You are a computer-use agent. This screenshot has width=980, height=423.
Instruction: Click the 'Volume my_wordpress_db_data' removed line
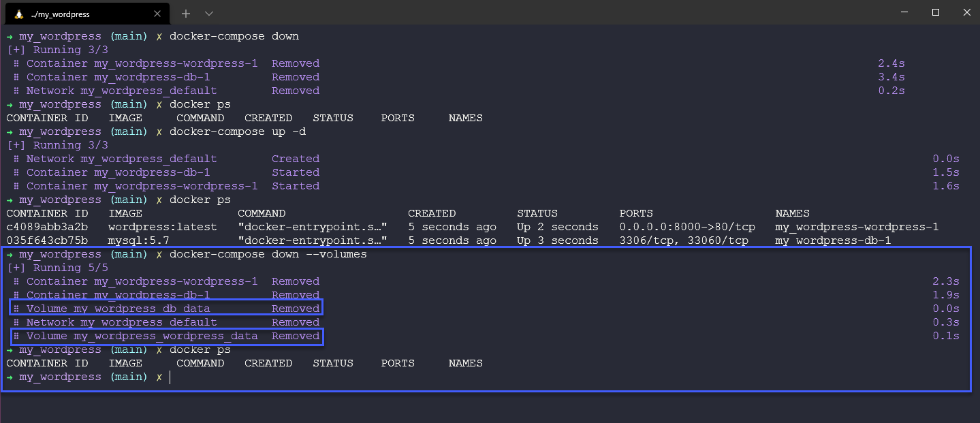pos(165,309)
